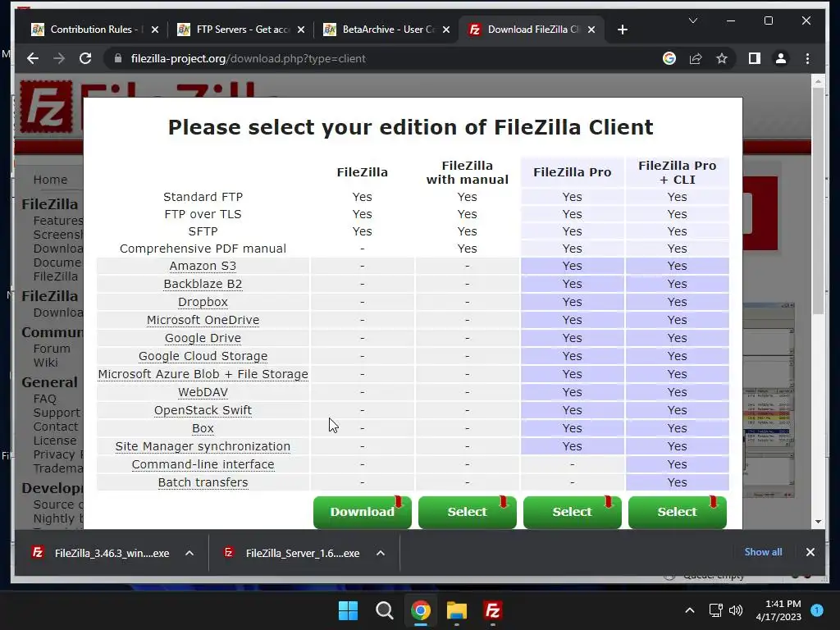This screenshot has height=630, width=840.
Task: Click the Box feature link
Action: click(203, 428)
